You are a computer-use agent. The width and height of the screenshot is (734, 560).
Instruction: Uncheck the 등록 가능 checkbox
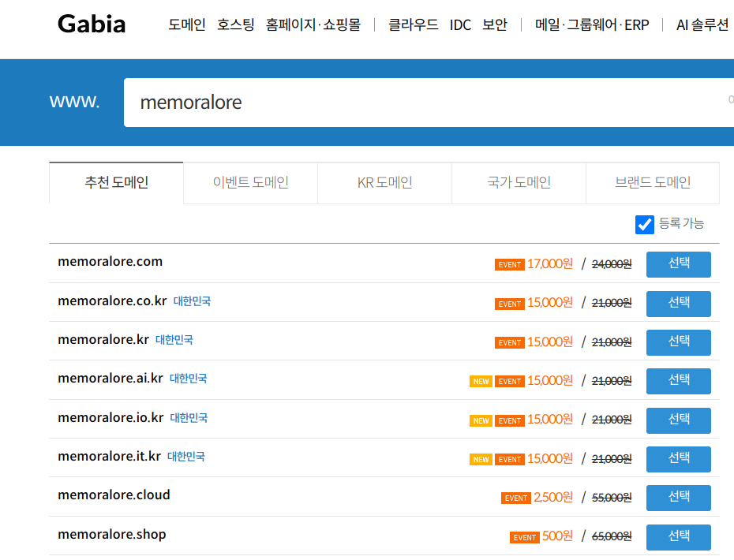(x=645, y=225)
